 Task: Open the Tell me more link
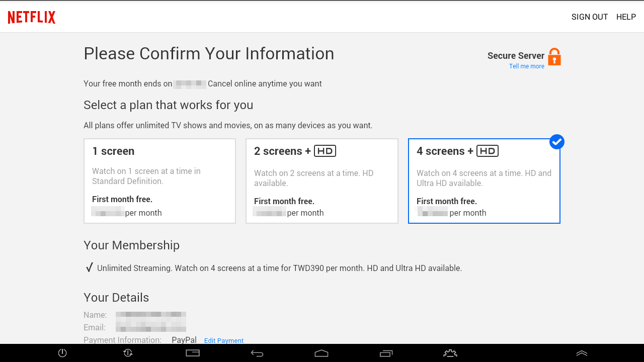526,66
